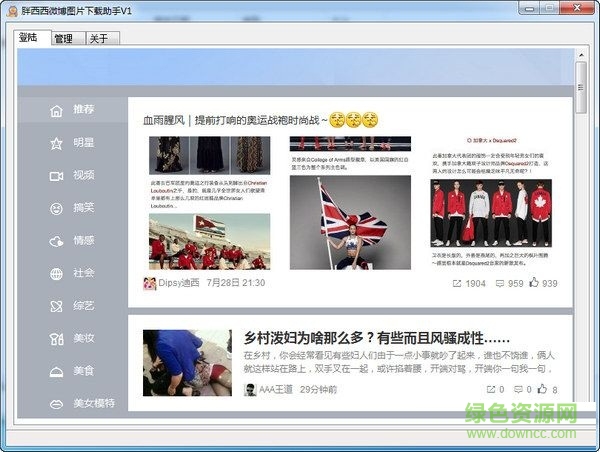
Task: Select 视频 category in sidebar
Action: [x=84, y=175]
